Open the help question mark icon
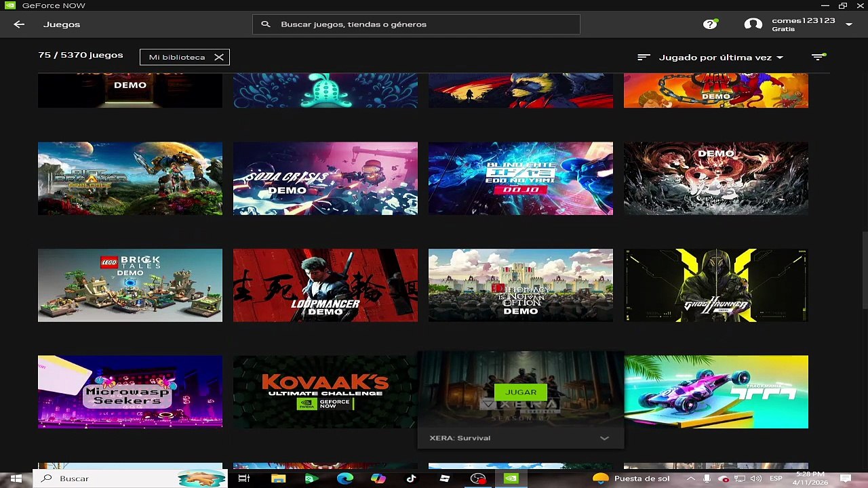The image size is (868, 488). pos(710,24)
